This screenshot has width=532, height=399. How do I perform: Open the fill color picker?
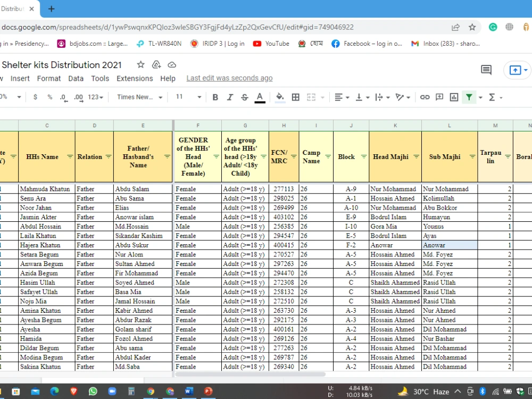click(x=280, y=97)
